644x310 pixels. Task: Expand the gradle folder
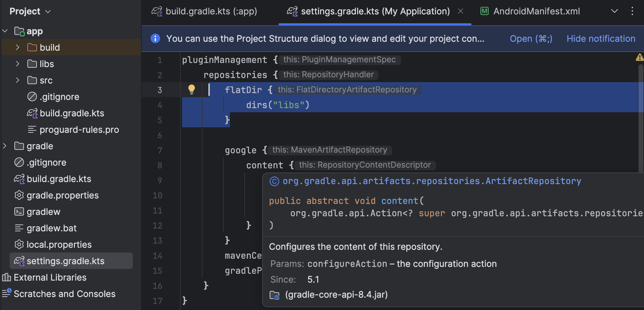click(4, 146)
